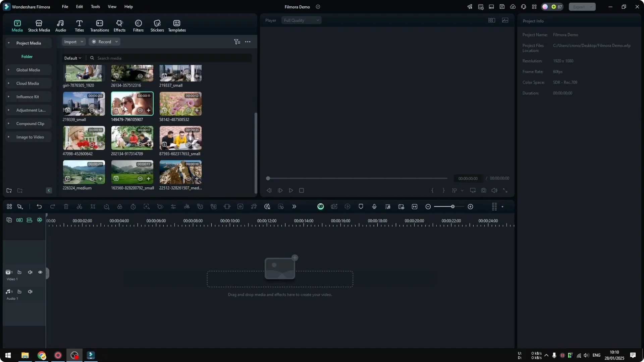
Task: Open the Titles panel
Action: [x=79, y=25]
